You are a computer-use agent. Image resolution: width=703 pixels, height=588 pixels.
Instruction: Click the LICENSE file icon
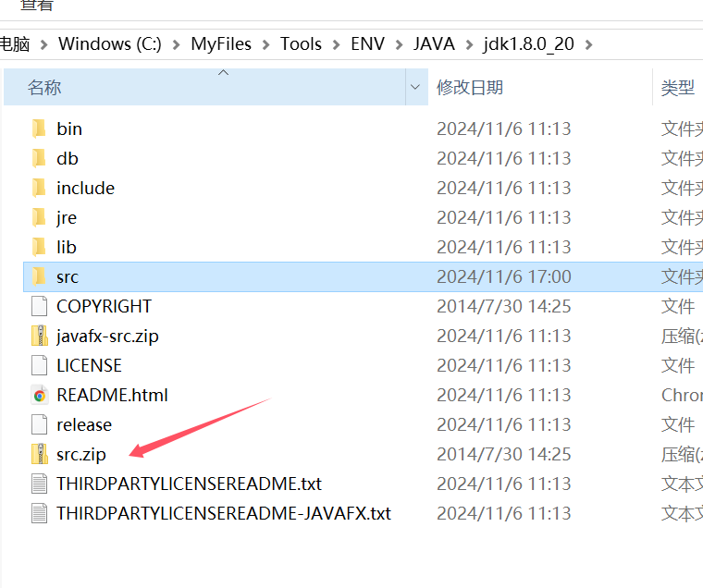(39, 365)
